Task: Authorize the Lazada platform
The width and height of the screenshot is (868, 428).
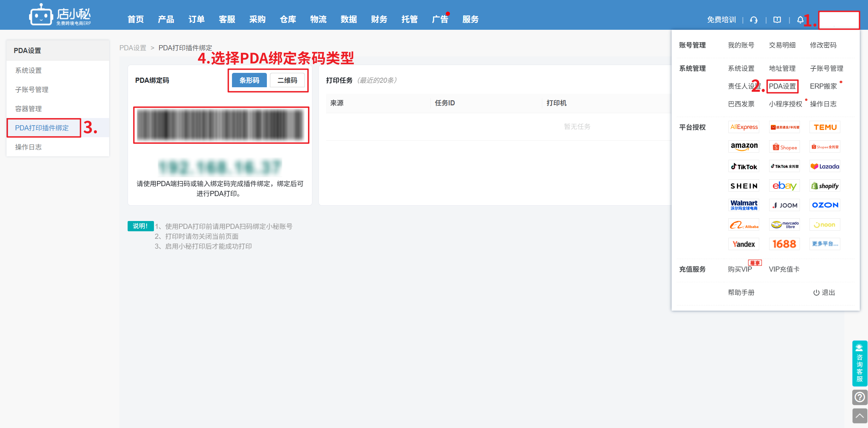Action: click(x=825, y=166)
